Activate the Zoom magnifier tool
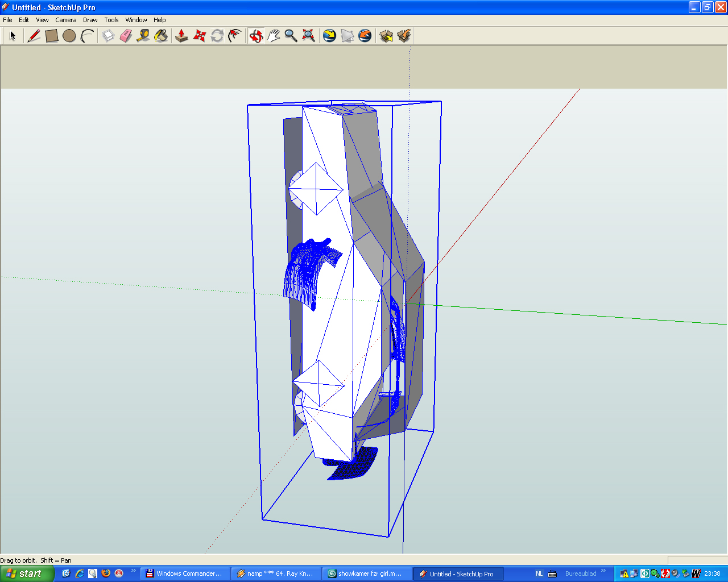728x582 pixels. pos(291,36)
